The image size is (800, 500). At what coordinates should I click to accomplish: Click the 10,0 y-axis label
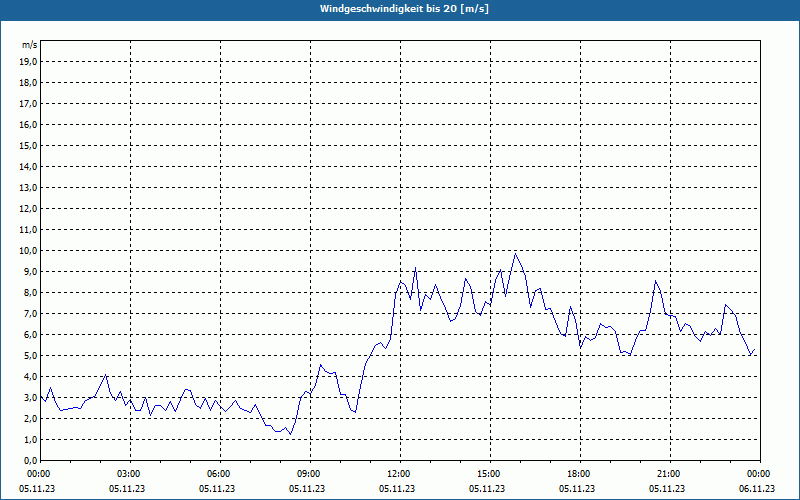[28, 251]
